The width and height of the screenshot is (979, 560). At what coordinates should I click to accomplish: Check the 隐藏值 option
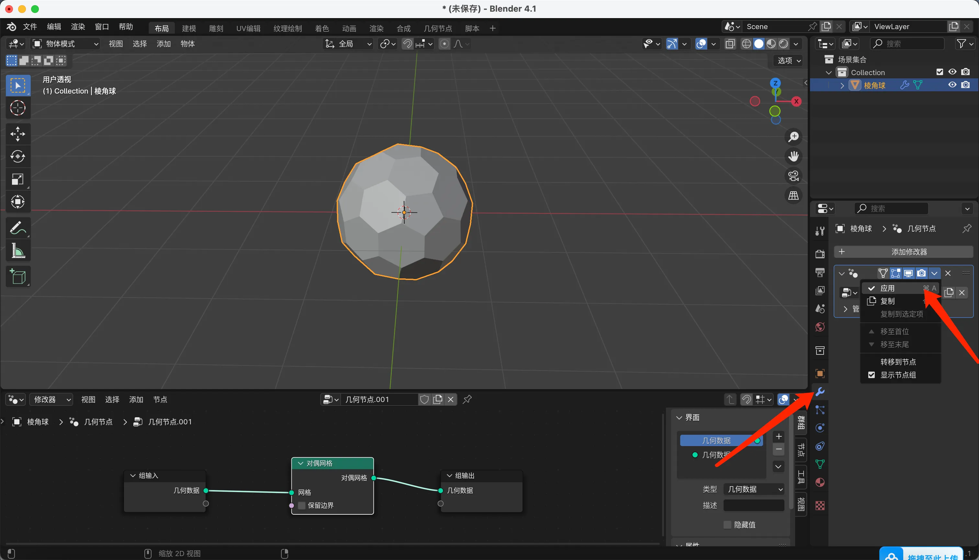(727, 525)
